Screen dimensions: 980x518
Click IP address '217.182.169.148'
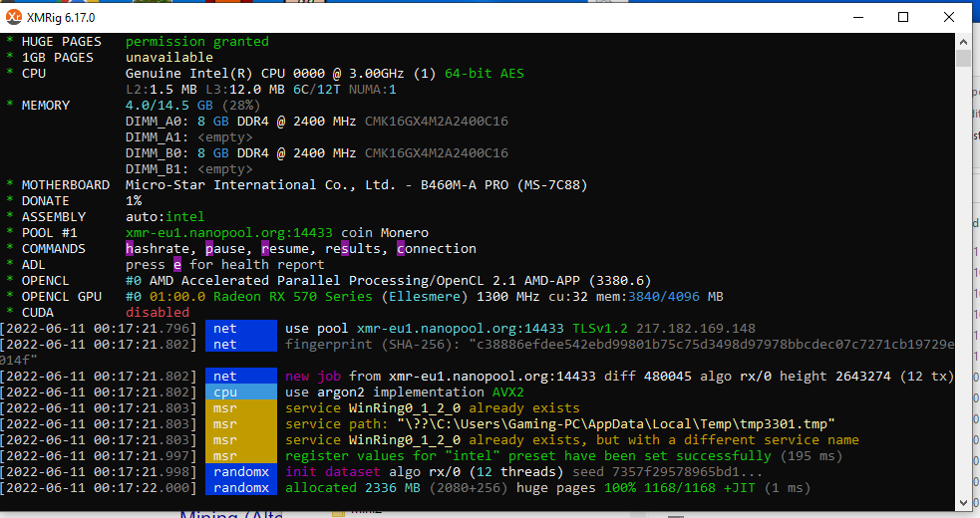(696, 329)
